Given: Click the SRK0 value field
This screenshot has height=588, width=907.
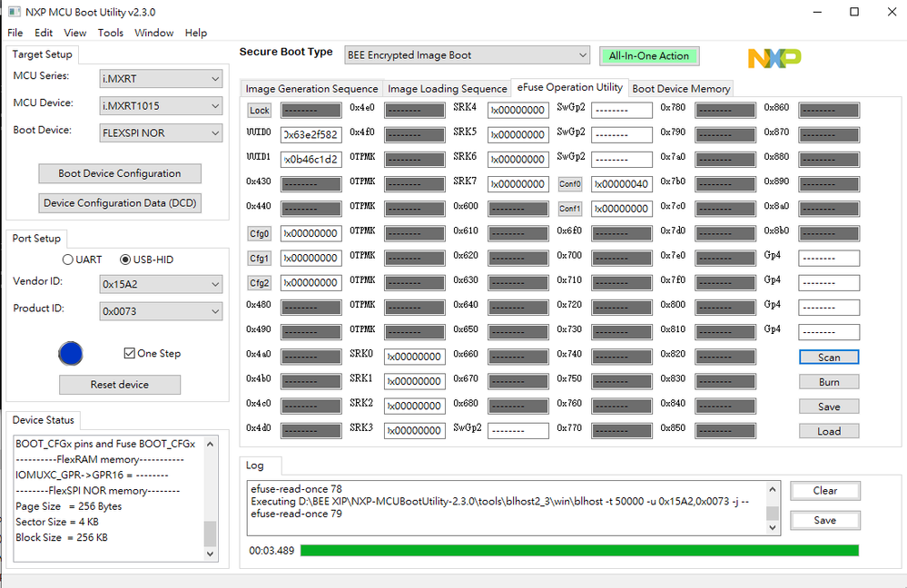Looking at the screenshot, I should (x=415, y=357).
